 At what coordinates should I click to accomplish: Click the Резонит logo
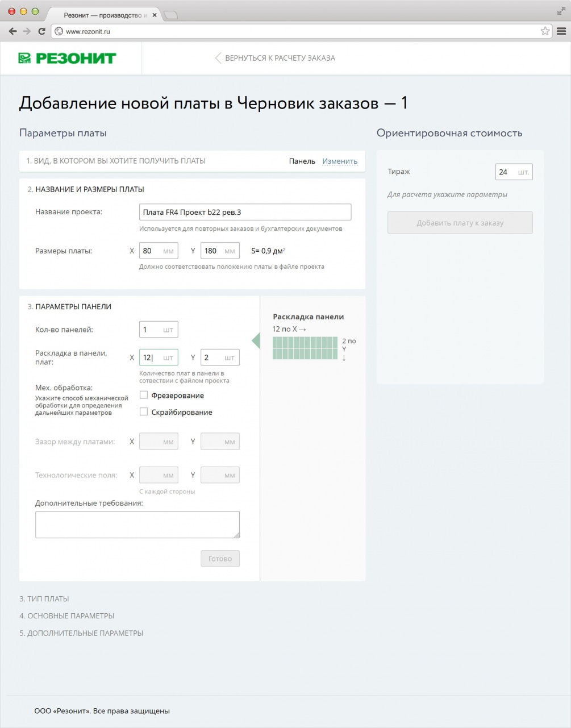click(67, 58)
